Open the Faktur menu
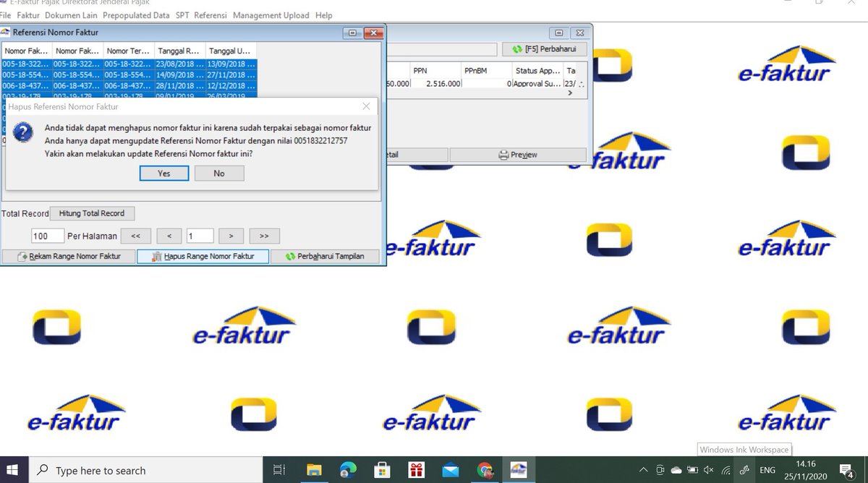The height and width of the screenshot is (483, 868). point(27,15)
